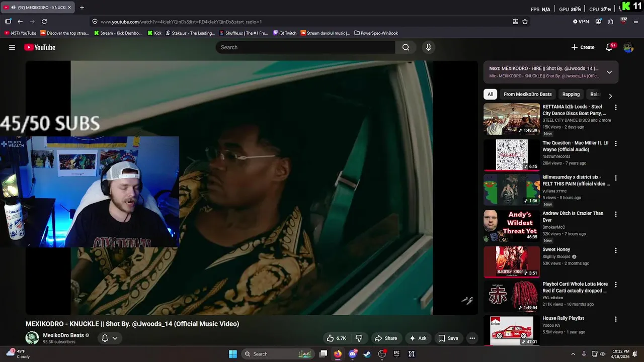Open Andrew Ditch Is Crazier video title
This screenshot has width=644, height=362.
coord(573,217)
